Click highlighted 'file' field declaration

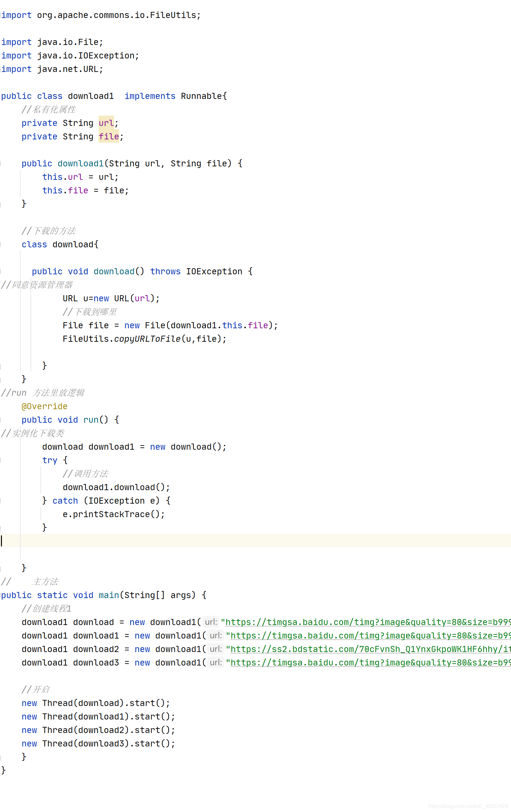109,137
